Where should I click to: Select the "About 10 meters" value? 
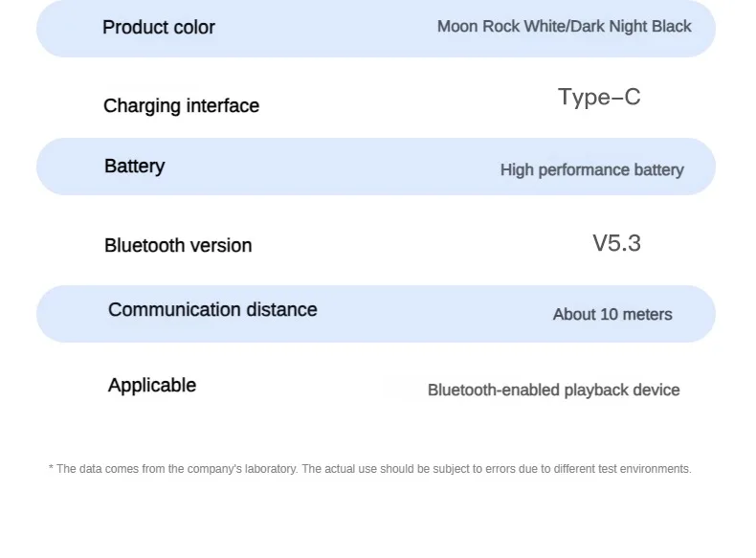[x=612, y=315]
